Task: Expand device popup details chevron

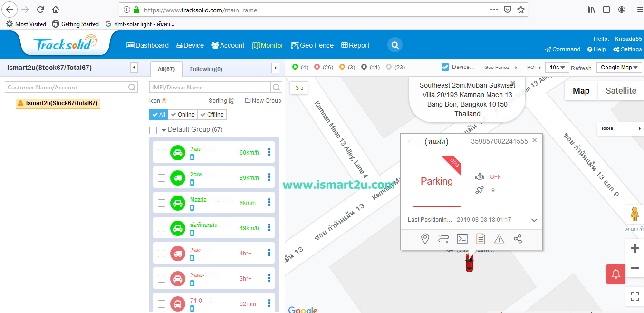Action: click(x=534, y=220)
